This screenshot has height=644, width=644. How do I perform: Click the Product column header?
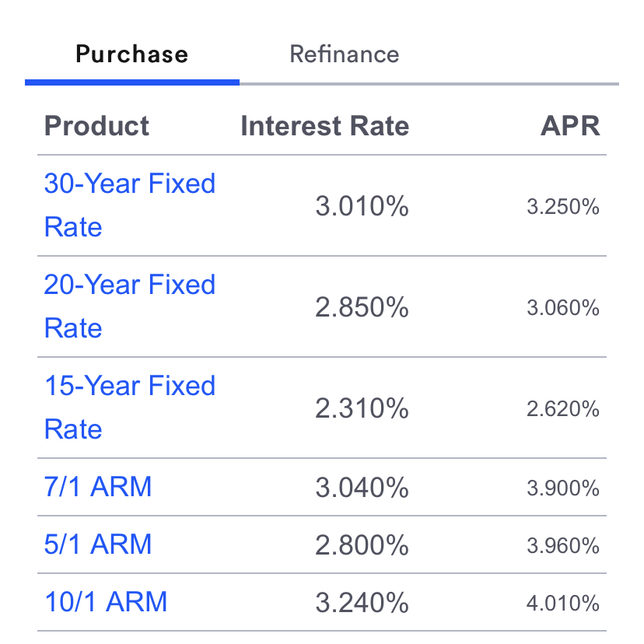(96, 125)
